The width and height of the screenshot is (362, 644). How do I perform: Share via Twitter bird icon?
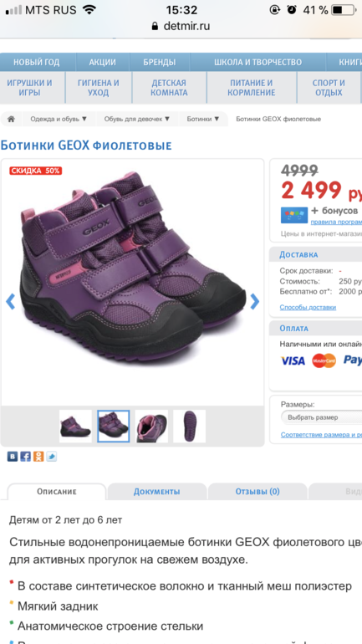pyautogui.click(x=51, y=457)
